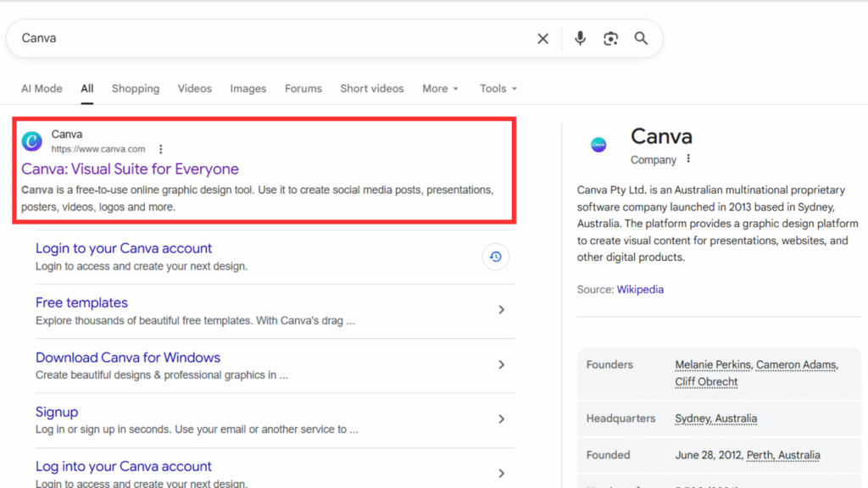Image resolution: width=868 pixels, height=488 pixels.
Task: Click Canva logo in knowledge panel
Action: [598, 145]
